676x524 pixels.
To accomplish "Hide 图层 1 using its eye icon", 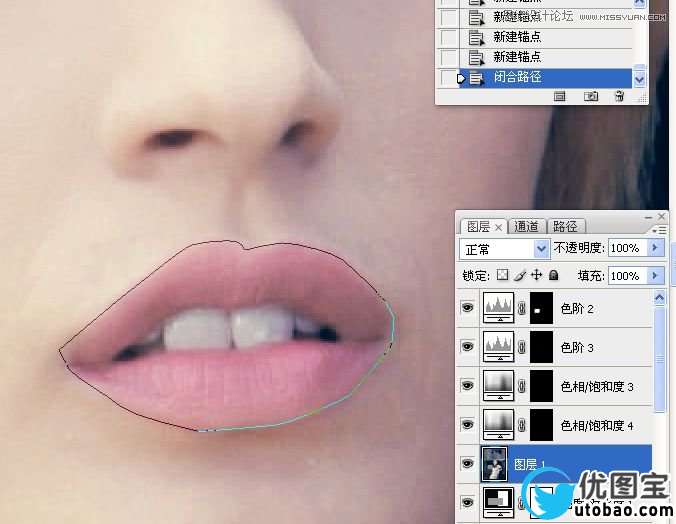I will coord(467,463).
